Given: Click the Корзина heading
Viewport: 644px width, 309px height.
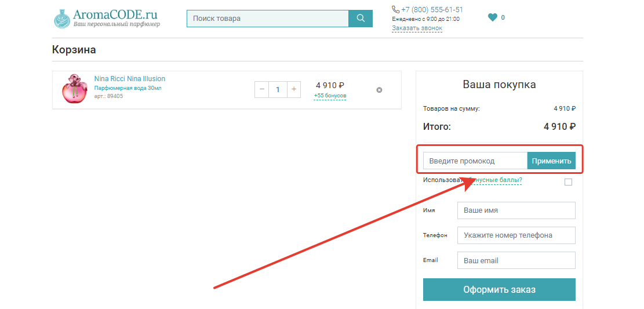Looking at the screenshot, I should [74, 50].
